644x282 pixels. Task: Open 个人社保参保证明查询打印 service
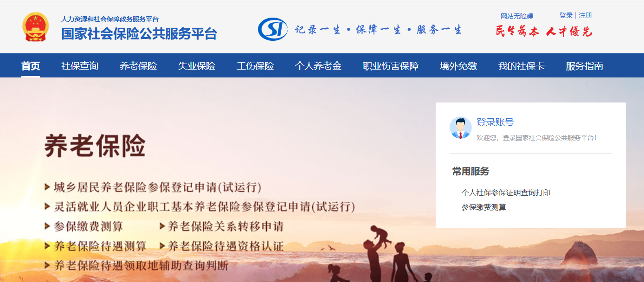click(506, 192)
